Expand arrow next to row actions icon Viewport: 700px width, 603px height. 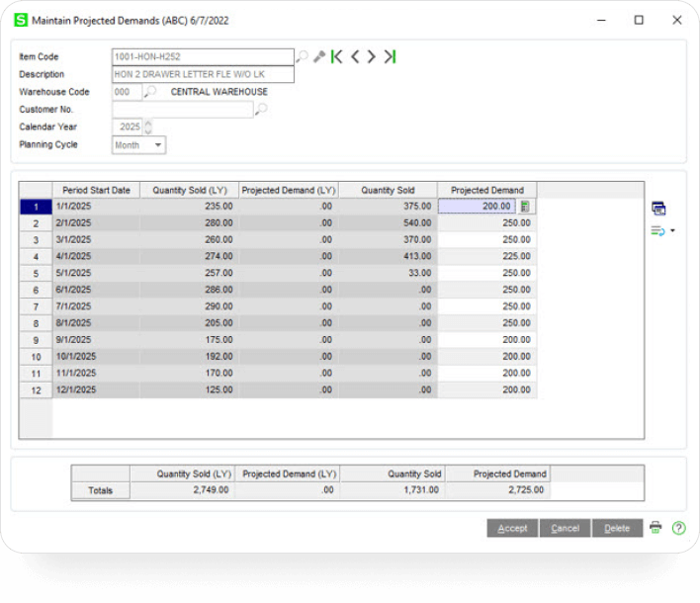[672, 230]
